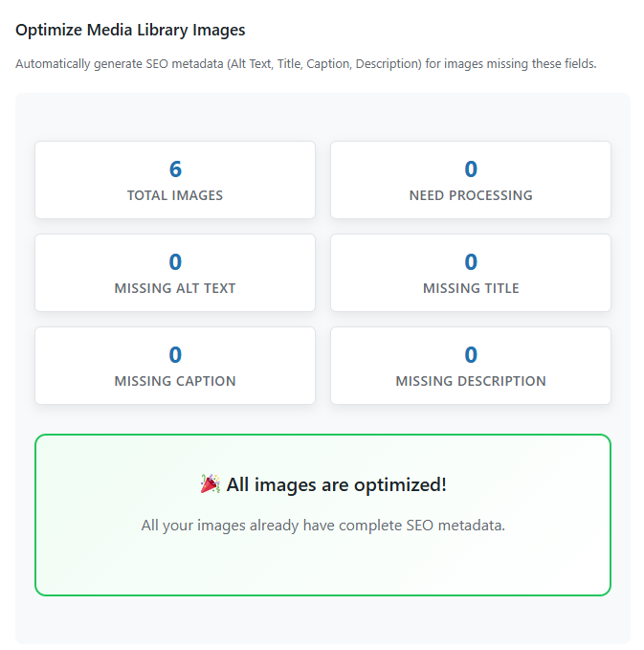Click the "All images are optimized!" heading
Image resolution: width=644 pixels, height=650 pixels.
coord(336,484)
